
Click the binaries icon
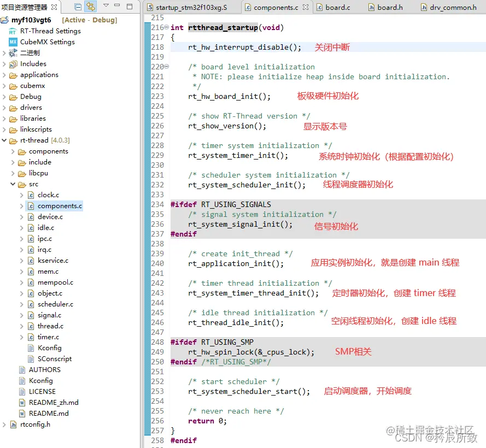click(x=13, y=53)
